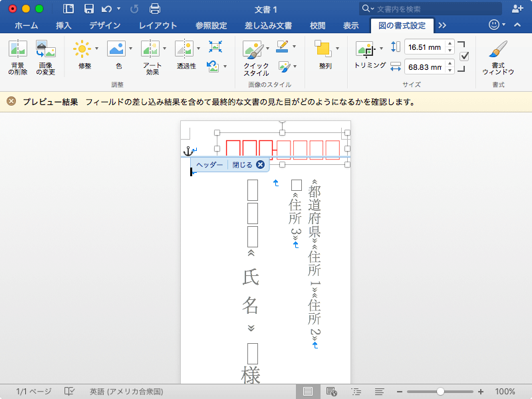Increase height with the stepper up arrow

click(450, 43)
